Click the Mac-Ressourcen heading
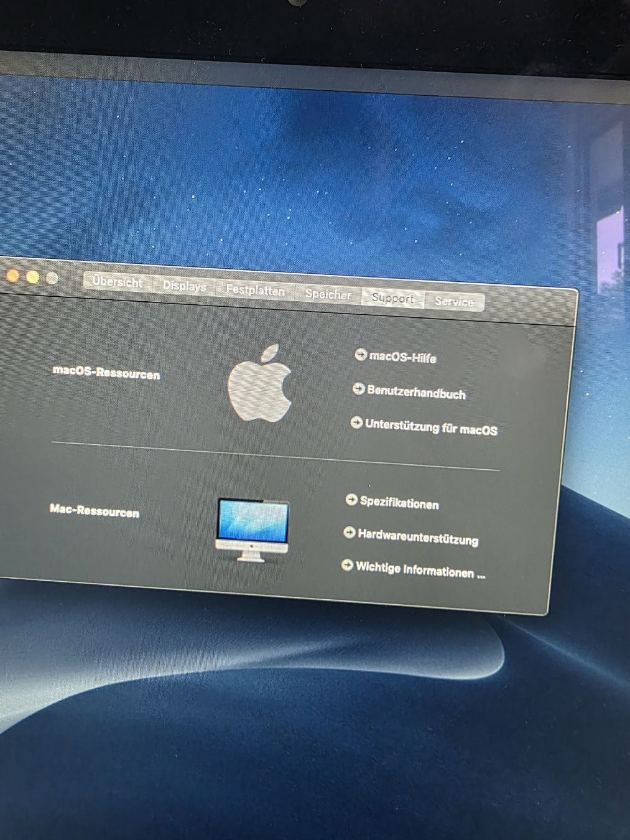 95,511
